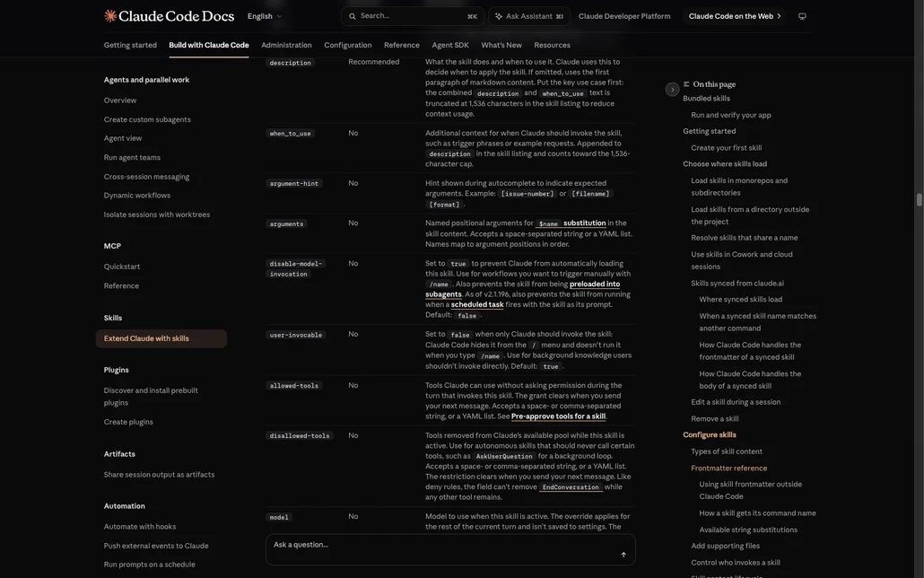Image resolution: width=924 pixels, height=578 pixels.
Task: Jump to Configure skills
Action: tap(710, 434)
